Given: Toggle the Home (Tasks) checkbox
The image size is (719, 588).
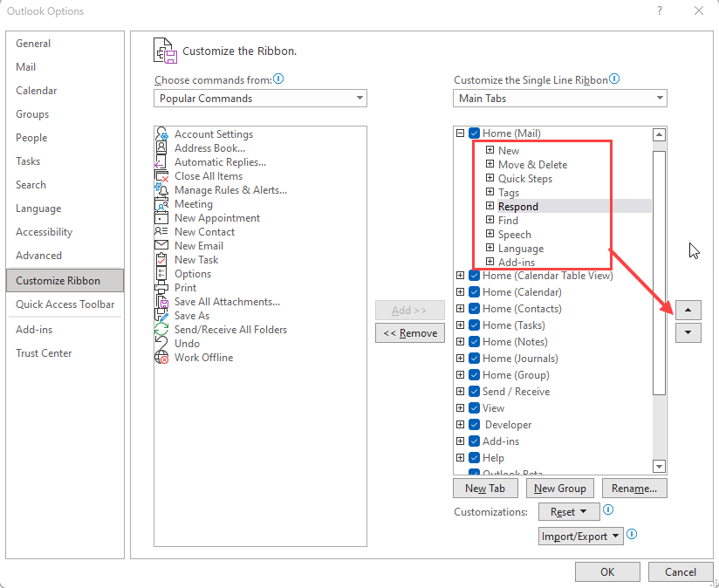Looking at the screenshot, I should (x=475, y=325).
